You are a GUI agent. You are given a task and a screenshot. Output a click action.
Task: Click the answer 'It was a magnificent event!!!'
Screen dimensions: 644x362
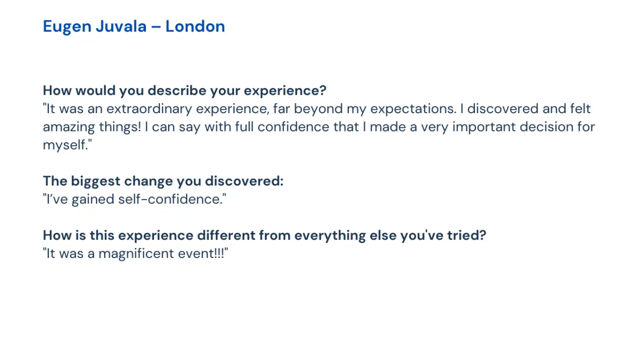pos(136,254)
